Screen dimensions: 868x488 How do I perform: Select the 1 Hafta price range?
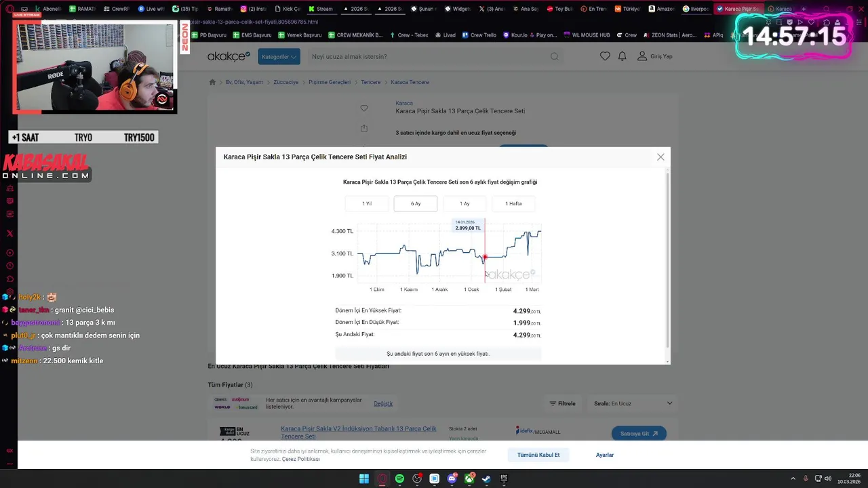tap(513, 203)
